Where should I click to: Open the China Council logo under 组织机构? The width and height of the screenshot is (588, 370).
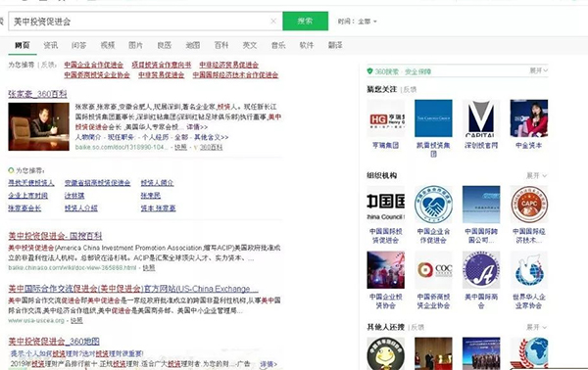[x=385, y=205]
